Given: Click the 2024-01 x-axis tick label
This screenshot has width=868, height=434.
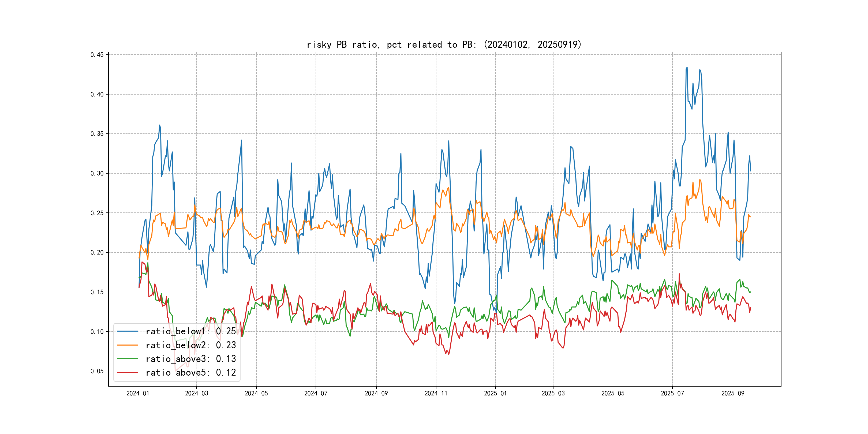Looking at the screenshot, I should point(137,393).
